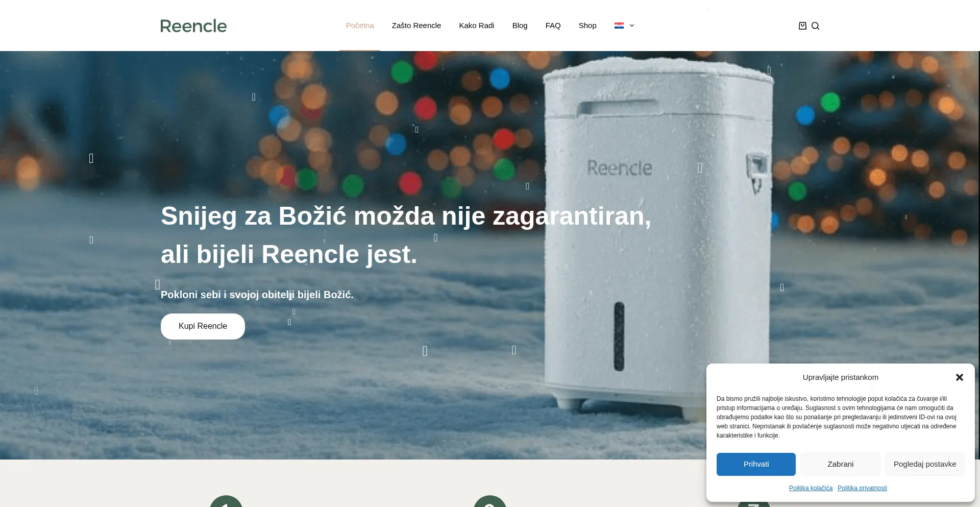Click the Reencle composter hero image

[x=658, y=235]
